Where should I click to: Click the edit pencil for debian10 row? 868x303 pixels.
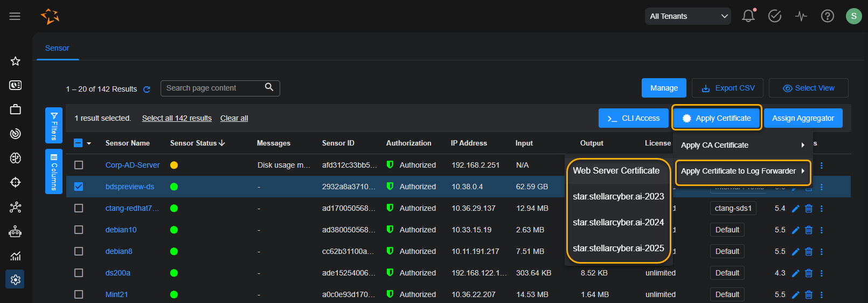tap(795, 230)
